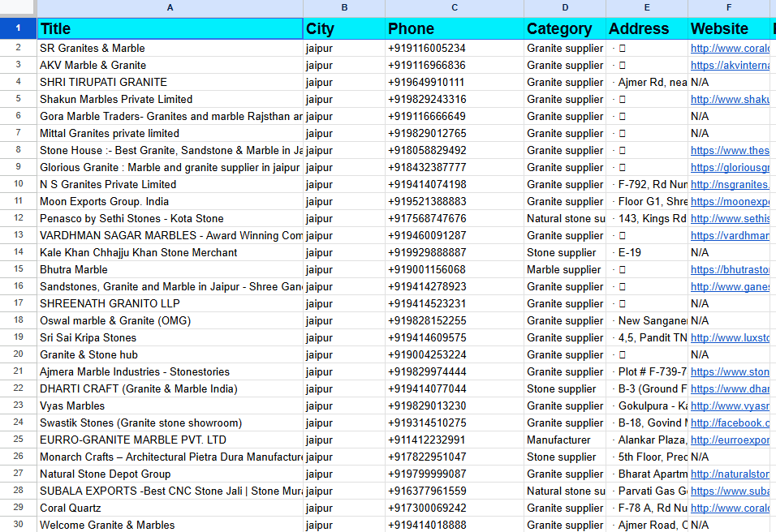Screen dimensions: 776x532
Task: Open Stone House website link
Action: point(730,150)
